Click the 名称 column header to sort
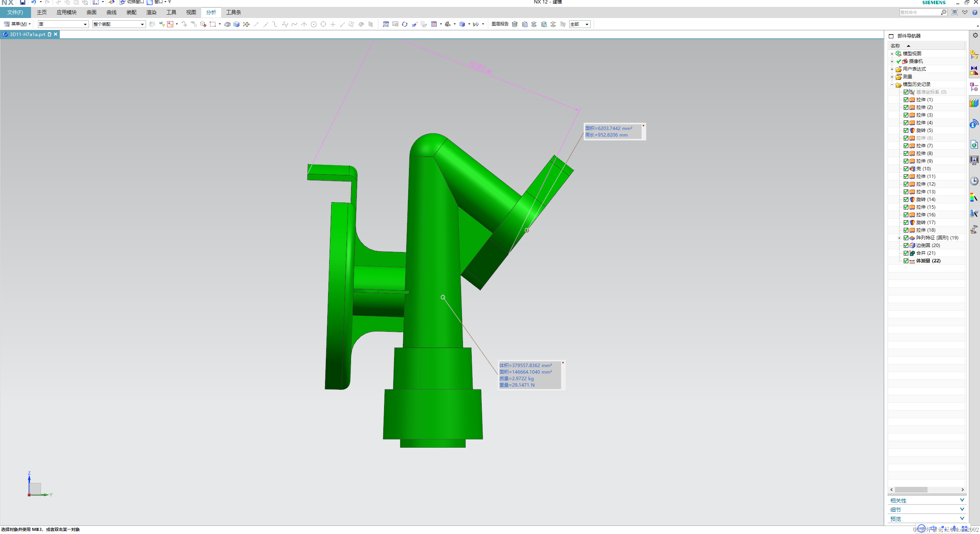980x534 pixels. [927, 46]
